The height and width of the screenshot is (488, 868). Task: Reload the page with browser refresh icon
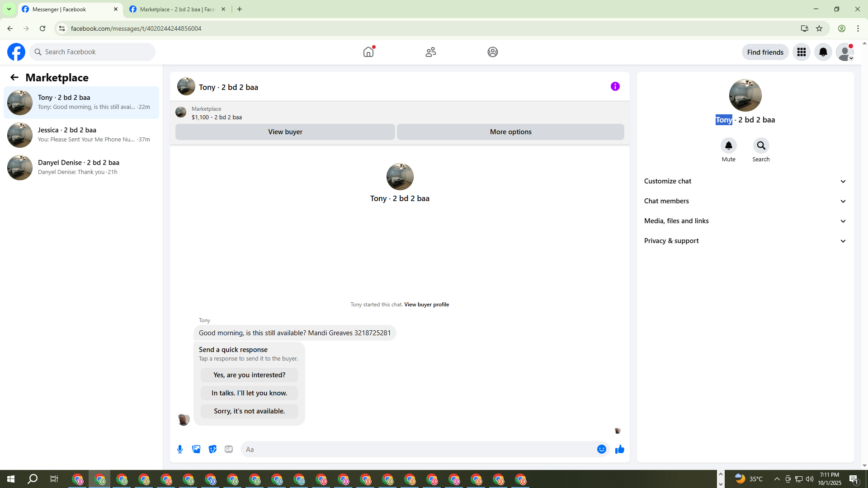(42, 28)
